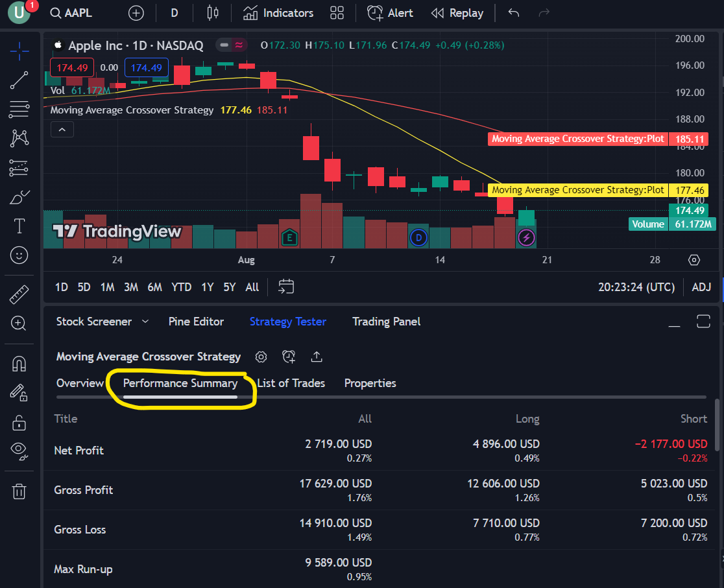Create a new Alert

click(x=390, y=13)
